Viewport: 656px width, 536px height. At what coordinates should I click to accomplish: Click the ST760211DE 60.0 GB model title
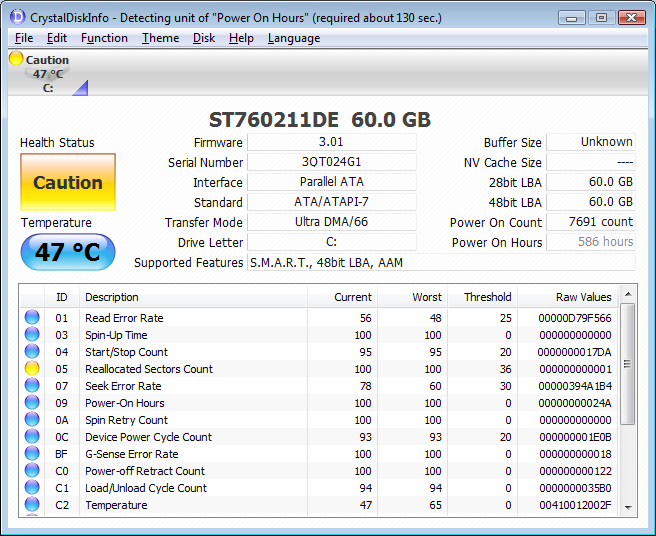[x=320, y=120]
